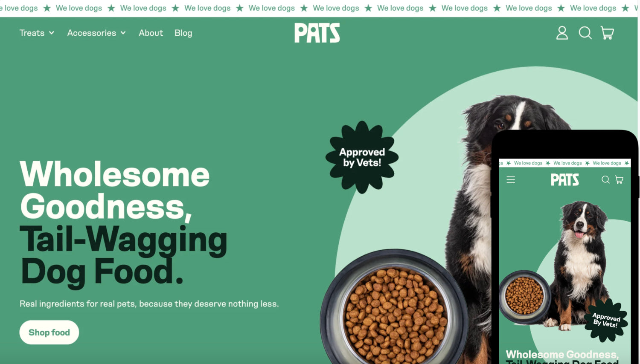Open the user account icon
This screenshot has width=640, height=364.
click(x=562, y=33)
